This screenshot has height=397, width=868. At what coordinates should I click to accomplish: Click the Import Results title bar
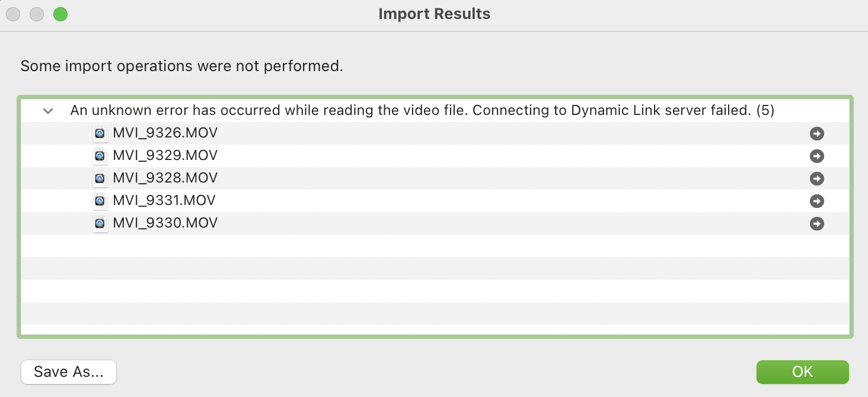(434, 14)
